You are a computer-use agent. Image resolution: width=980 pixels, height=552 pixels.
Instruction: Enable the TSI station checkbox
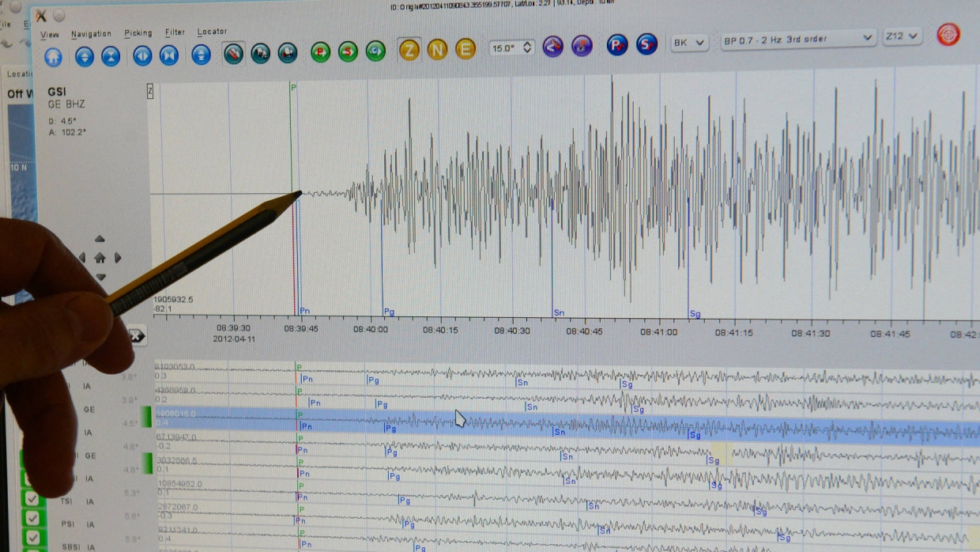pos(32,500)
